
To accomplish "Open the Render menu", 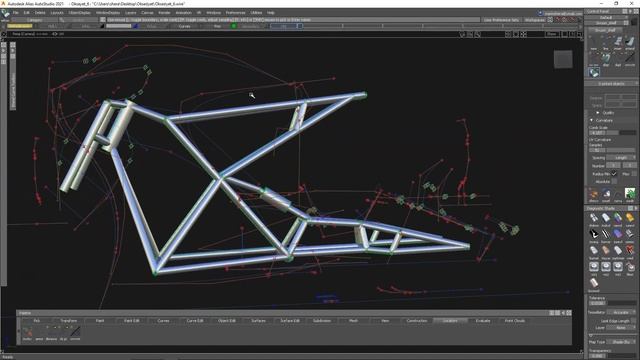I will point(164,13).
